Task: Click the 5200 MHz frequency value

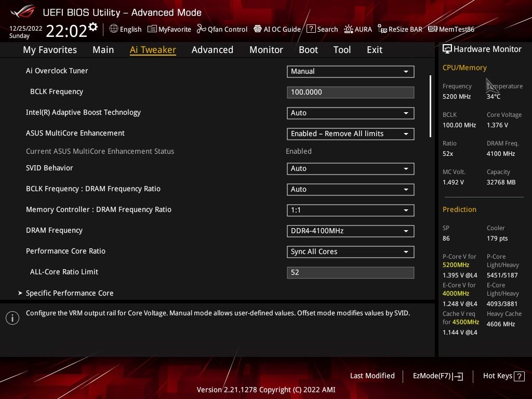Action: click(x=457, y=97)
